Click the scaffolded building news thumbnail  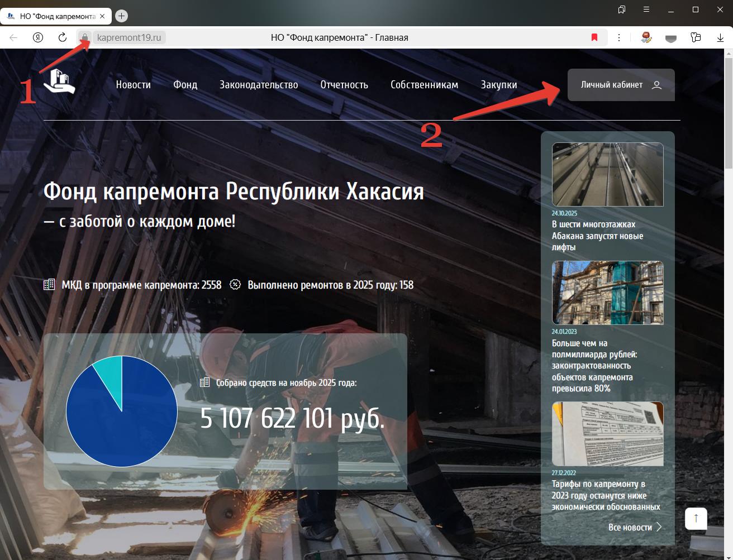tap(607, 293)
